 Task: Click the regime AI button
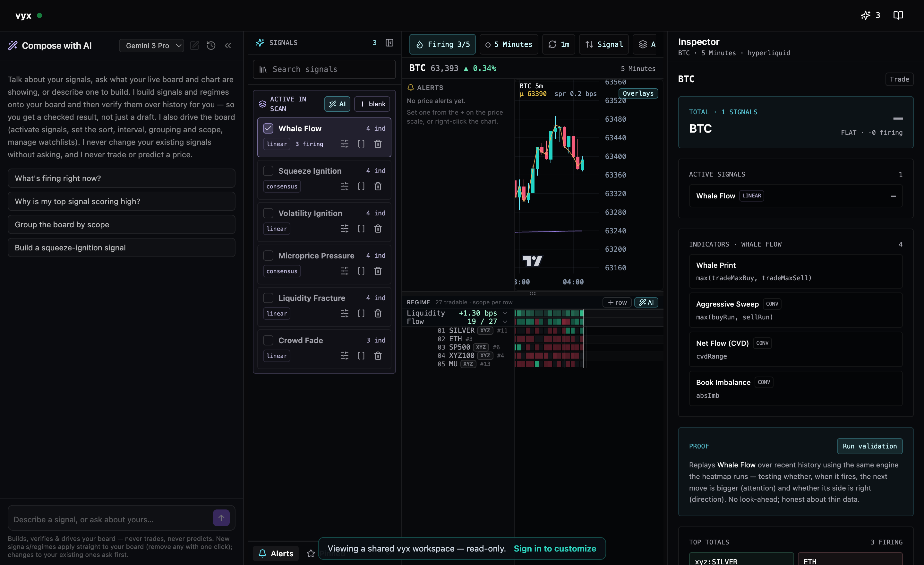tap(646, 302)
